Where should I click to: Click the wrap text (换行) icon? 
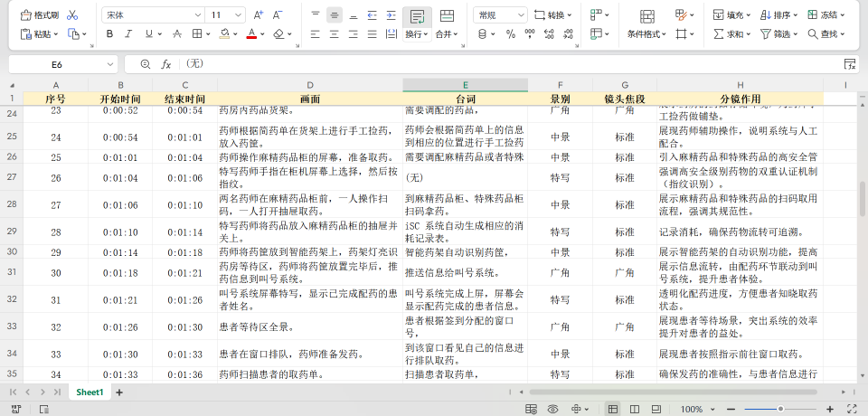point(417,15)
